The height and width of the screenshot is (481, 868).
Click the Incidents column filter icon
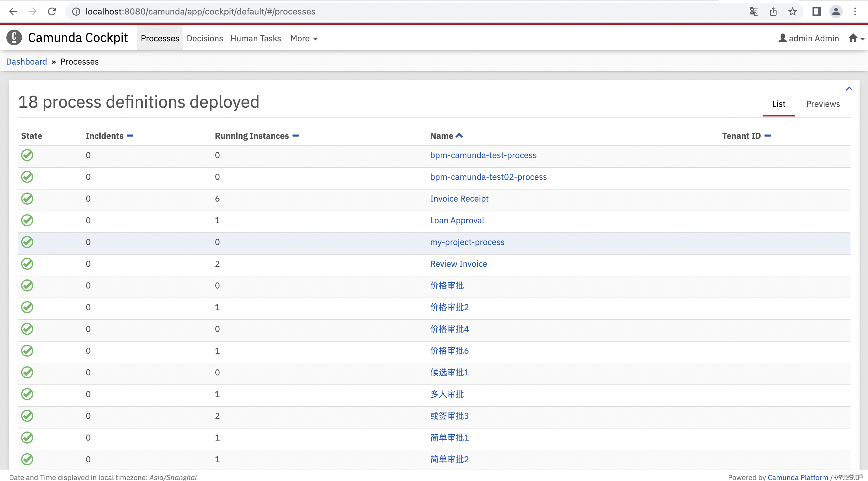[x=130, y=135]
